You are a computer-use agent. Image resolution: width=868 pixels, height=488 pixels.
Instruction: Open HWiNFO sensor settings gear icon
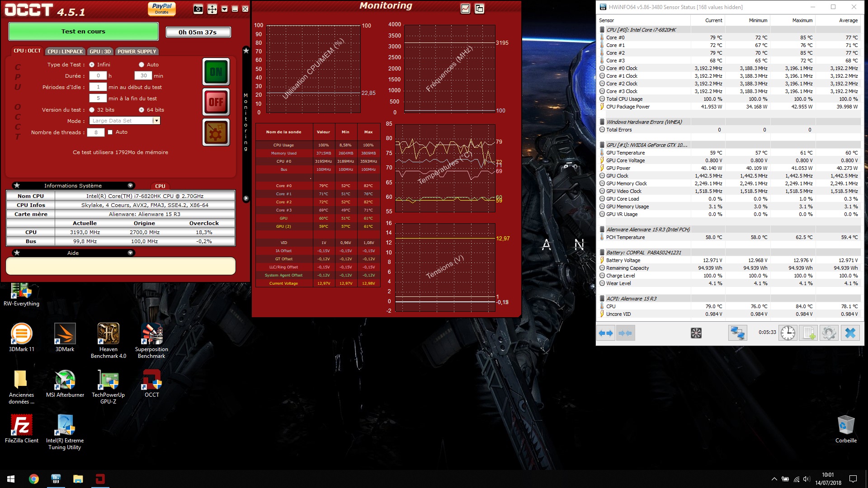[x=829, y=333]
